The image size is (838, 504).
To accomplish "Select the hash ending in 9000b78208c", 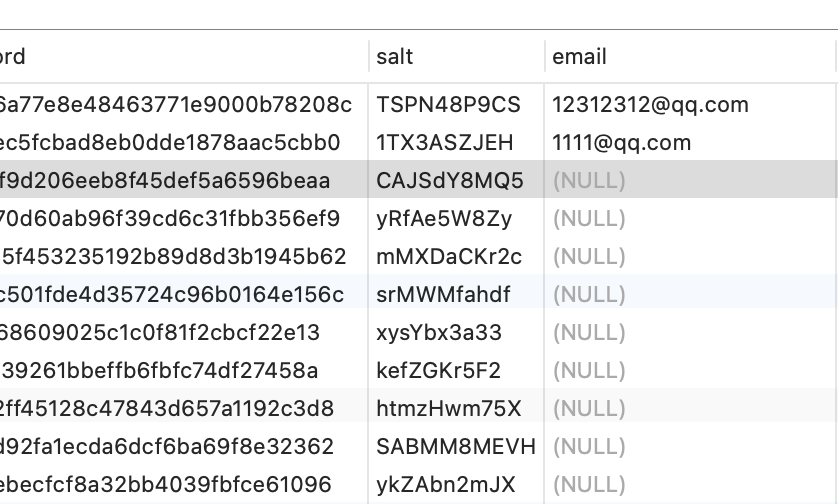I will click(176, 104).
